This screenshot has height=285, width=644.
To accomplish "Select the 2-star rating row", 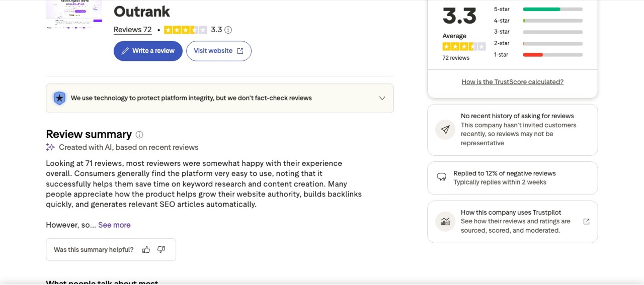I will tap(538, 43).
